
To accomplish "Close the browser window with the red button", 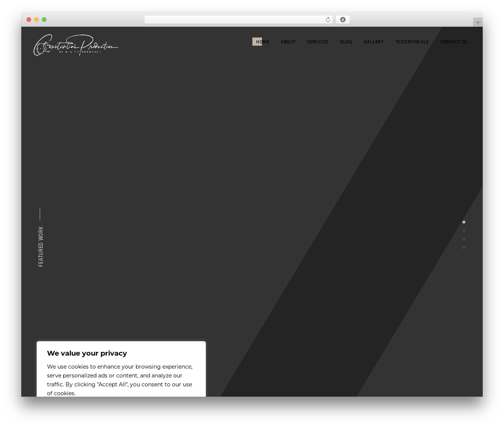I will click(x=29, y=20).
